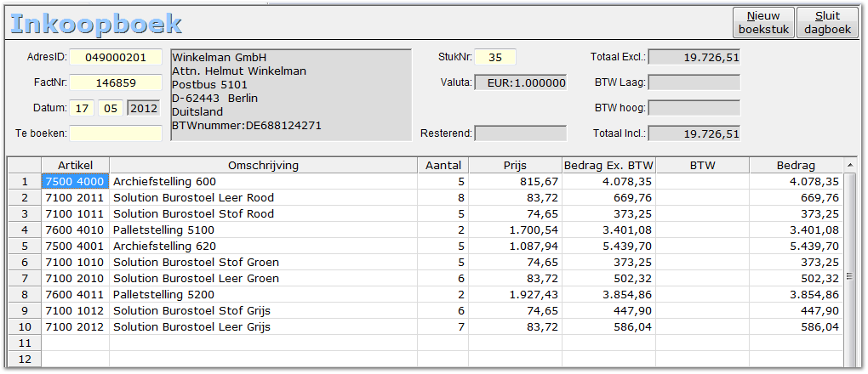This screenshot has width=868, height=374.
Task: Select the Datum day field
Action: coord(82,108)
